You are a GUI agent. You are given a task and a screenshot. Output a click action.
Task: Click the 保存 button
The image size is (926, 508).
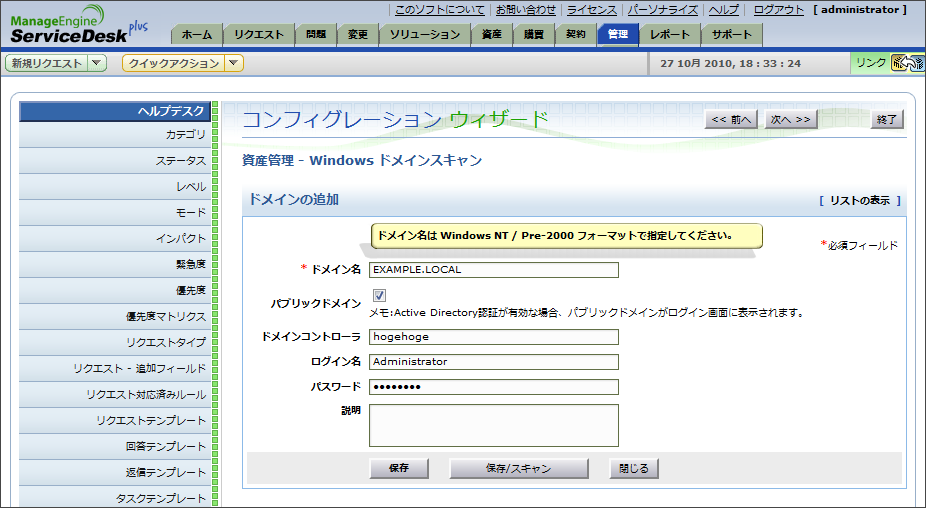399,468
